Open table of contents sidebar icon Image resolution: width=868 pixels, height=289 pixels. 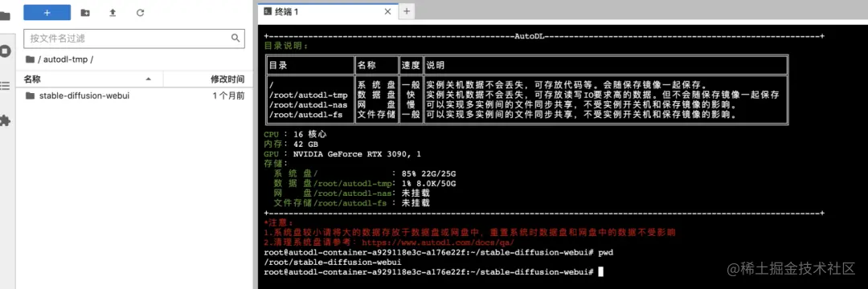point(5,86)
